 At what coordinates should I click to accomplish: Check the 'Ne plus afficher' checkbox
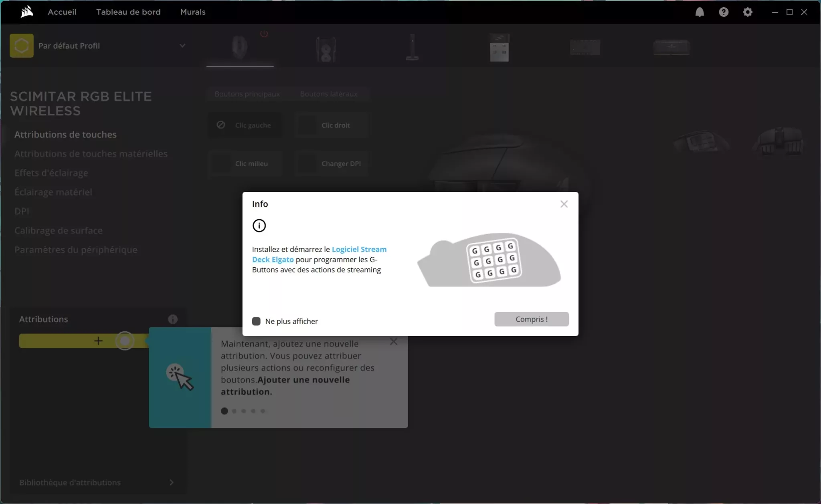point(256,321)
